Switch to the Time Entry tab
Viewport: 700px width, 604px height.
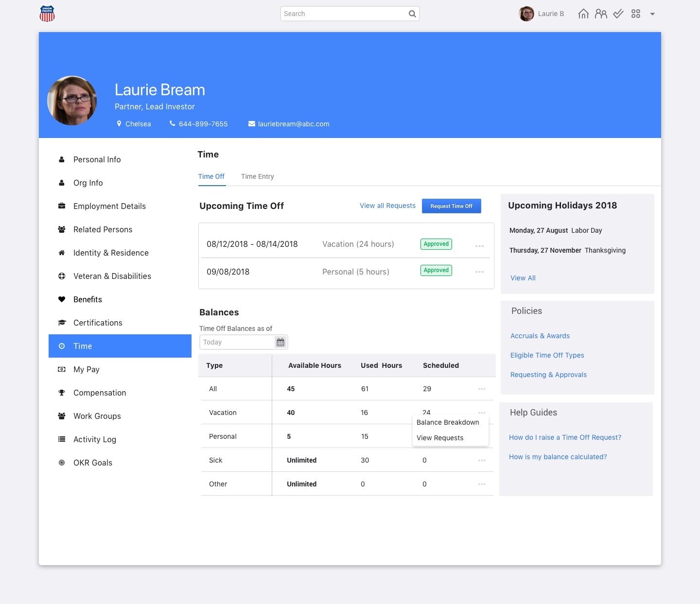[x=258, y=176]
